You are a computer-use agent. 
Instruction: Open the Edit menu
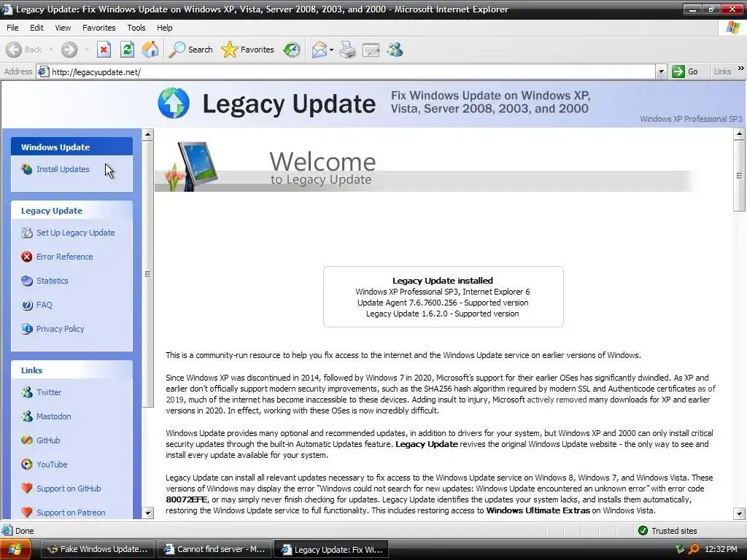(36, 28)
